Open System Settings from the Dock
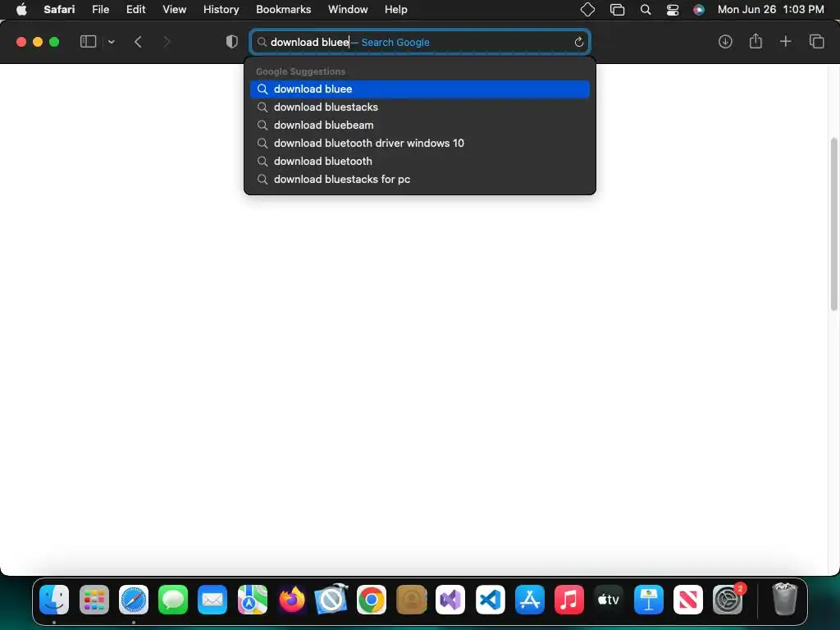 [x=728, y=600]
